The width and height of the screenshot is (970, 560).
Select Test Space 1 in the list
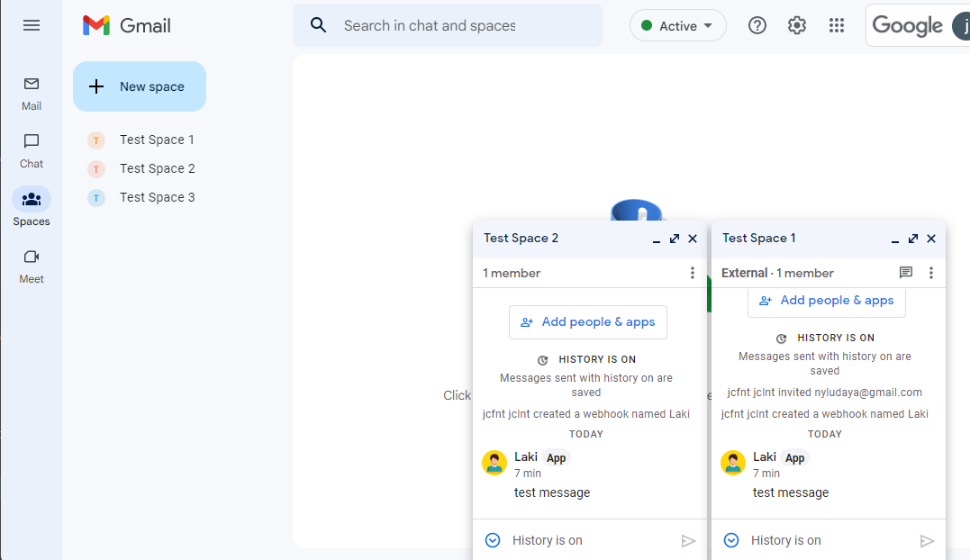157,140
